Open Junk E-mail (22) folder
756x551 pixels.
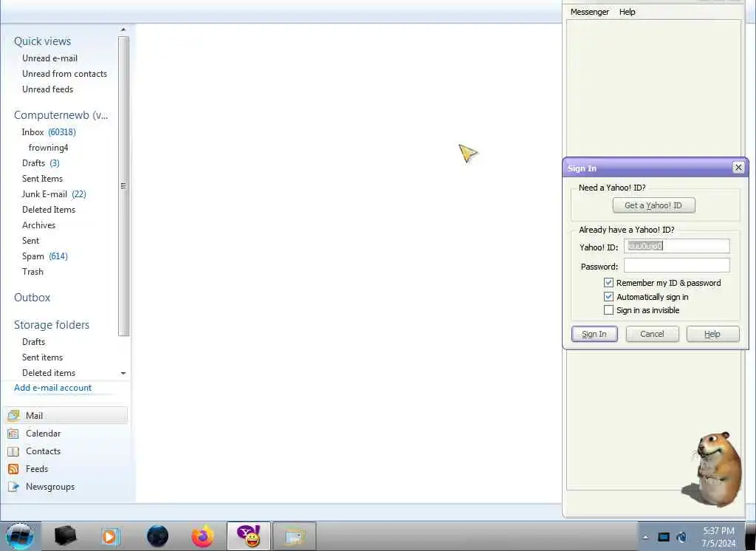tap(53, 194)
